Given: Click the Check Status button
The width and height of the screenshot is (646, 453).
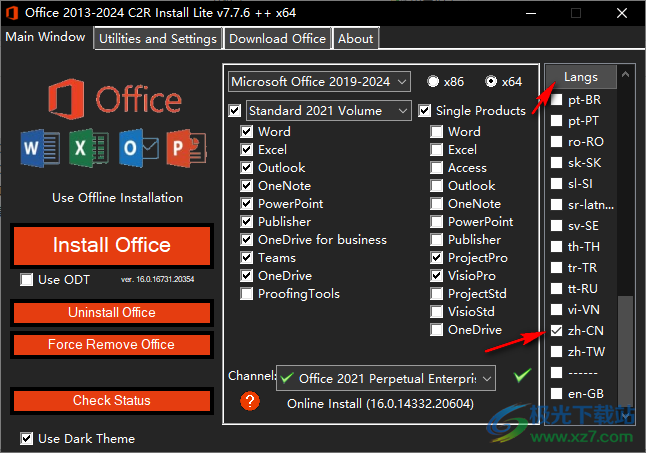Looking at the screenshot, I should (112, 401).
